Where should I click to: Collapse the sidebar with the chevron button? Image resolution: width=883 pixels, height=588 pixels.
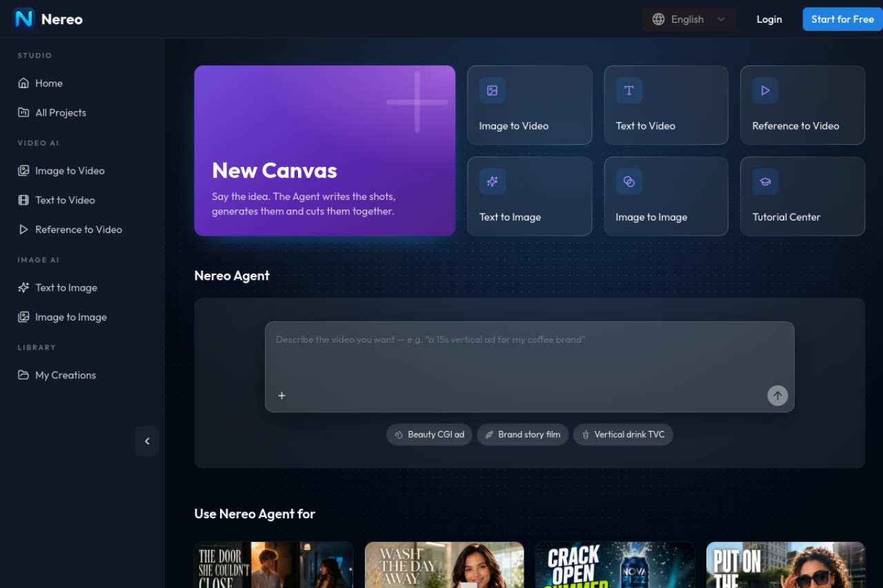(147, 441)
